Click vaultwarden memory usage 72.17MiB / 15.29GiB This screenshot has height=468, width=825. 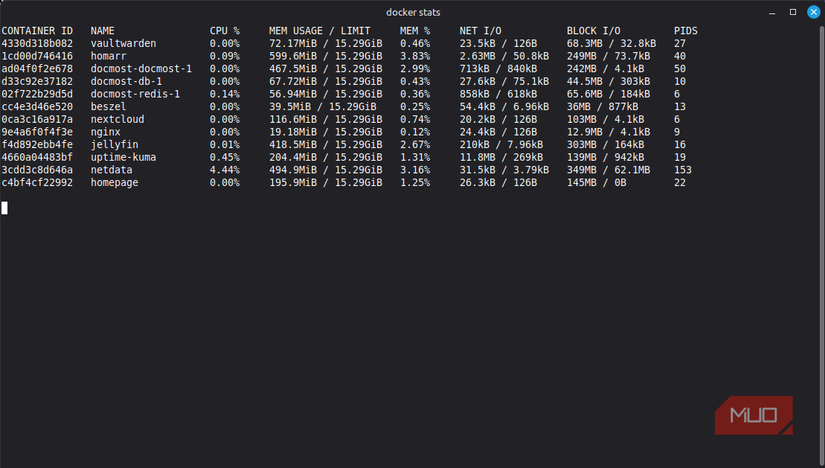point(326,43)
